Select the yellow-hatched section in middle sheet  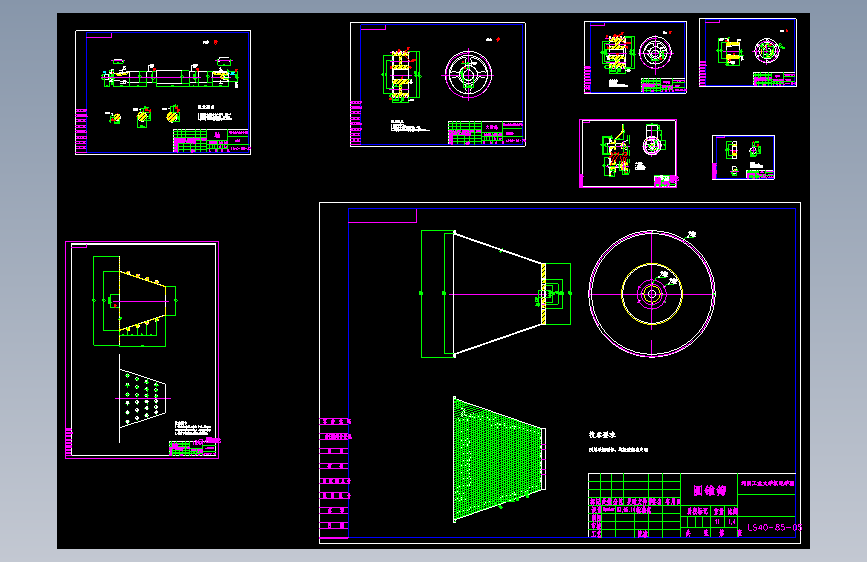pyautogui.click(x=401, y=76)
